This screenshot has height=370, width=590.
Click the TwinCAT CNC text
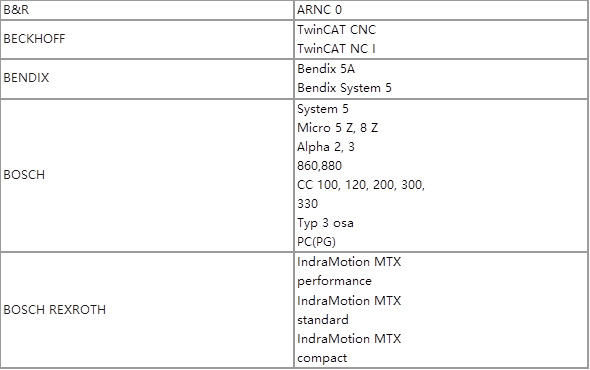(336, 29)
